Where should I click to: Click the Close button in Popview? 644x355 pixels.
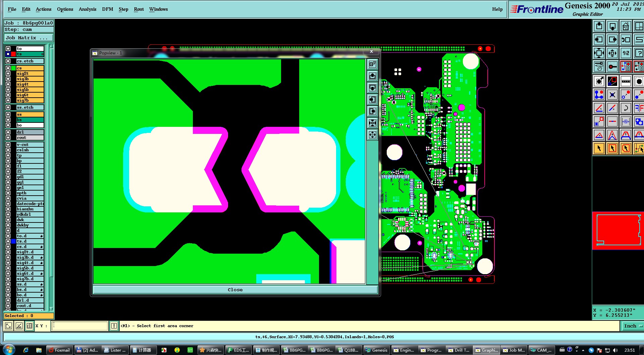[235, 290]
